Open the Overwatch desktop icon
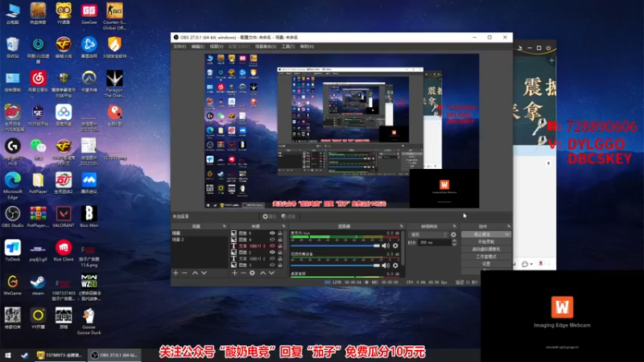This screenshot has width=644, height=362. (x=89, y=81)
